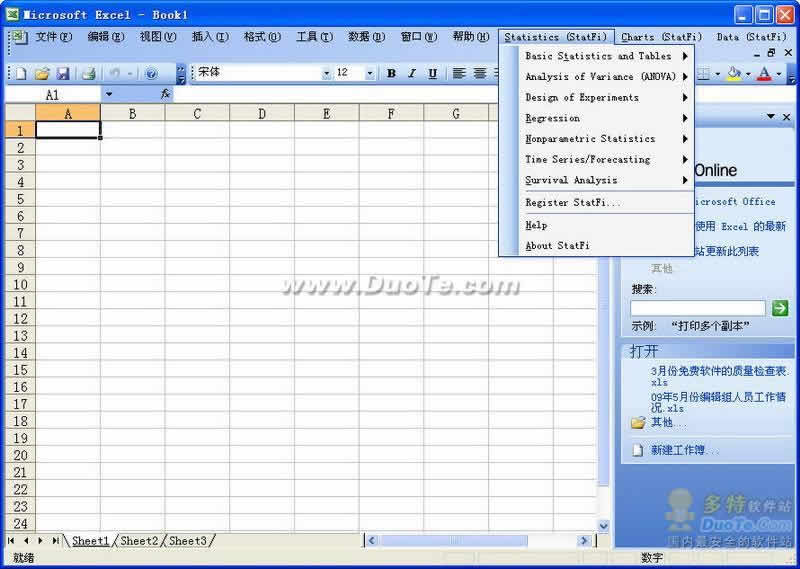Go to first sheet with tab navigation arrow
The height and width of the screenshot is (569, 800).
[x=11, y=540]
